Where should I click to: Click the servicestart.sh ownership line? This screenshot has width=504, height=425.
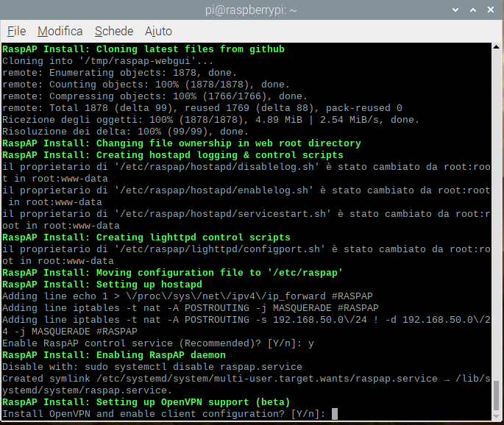(246, 220)
